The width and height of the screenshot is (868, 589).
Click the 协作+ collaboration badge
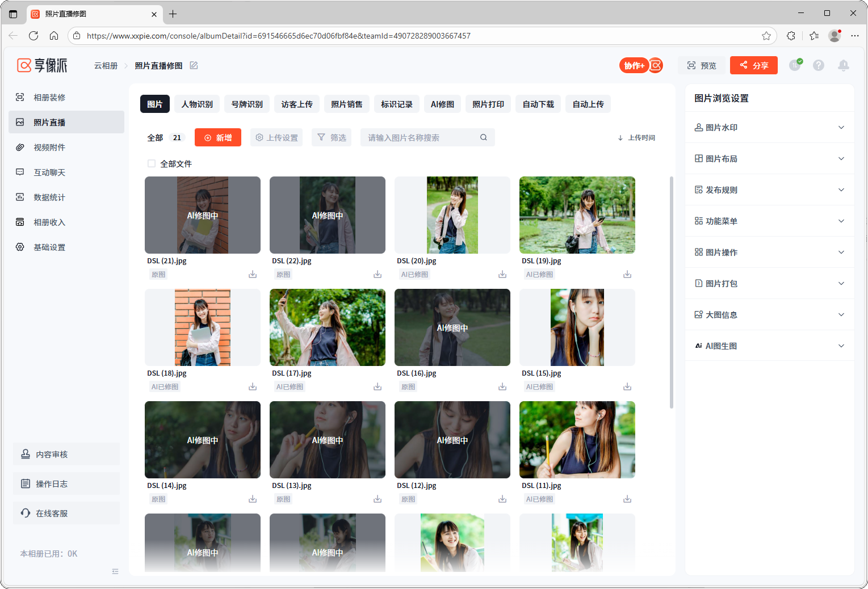coord(634,66)
